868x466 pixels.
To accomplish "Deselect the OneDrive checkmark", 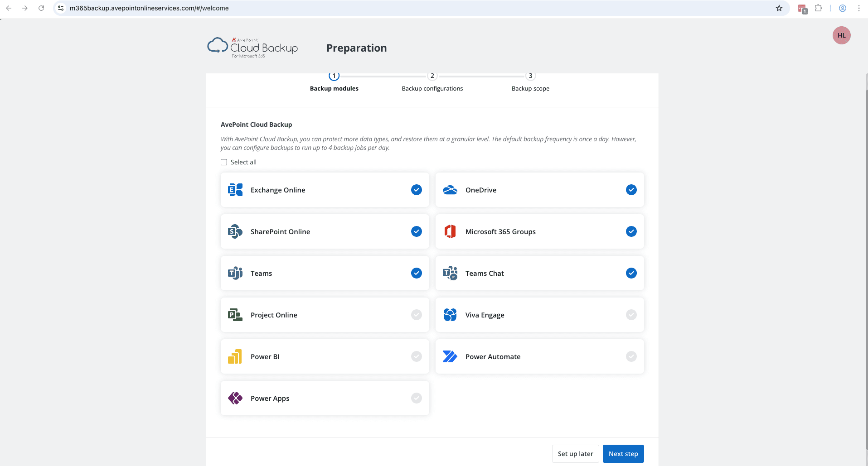I will (x=631, y=190).
